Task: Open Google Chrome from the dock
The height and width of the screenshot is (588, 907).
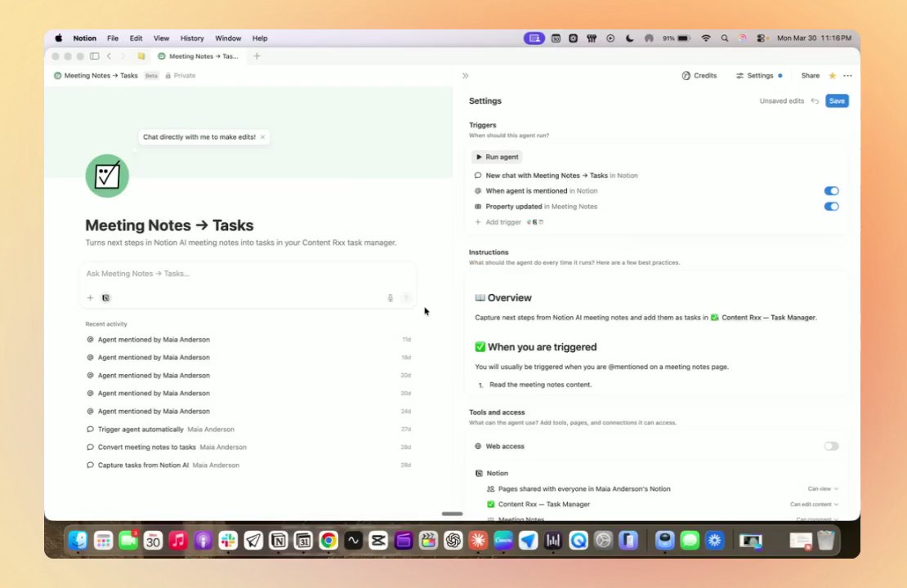Action: (x=328, y=541)
